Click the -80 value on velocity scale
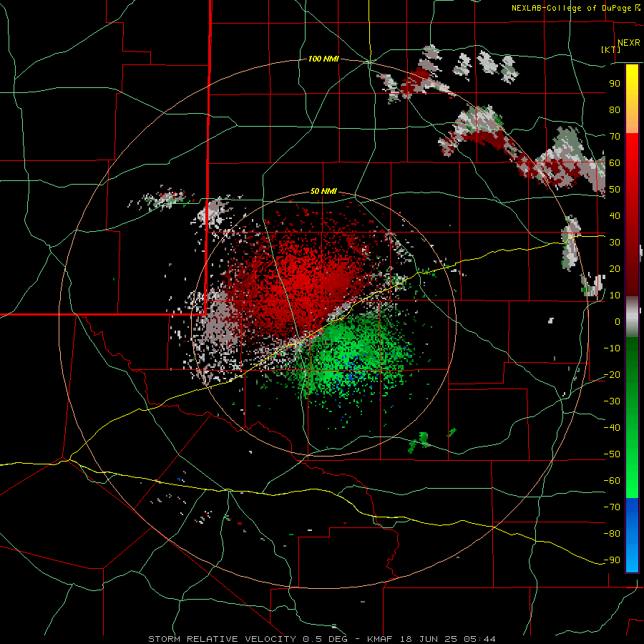644x644 pixels. point(612,534)
